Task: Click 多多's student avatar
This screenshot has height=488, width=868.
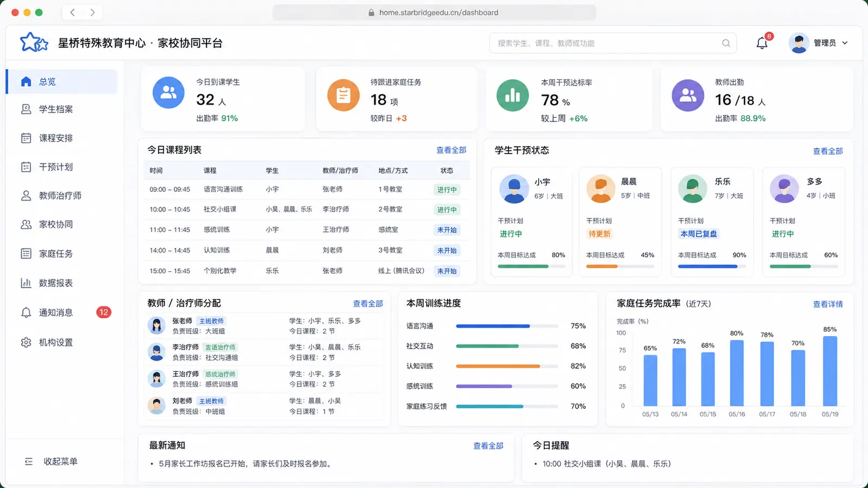Action: click(x=784, y=189)
